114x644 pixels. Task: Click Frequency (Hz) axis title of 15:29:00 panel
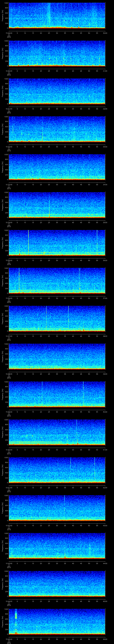point(3,16)
